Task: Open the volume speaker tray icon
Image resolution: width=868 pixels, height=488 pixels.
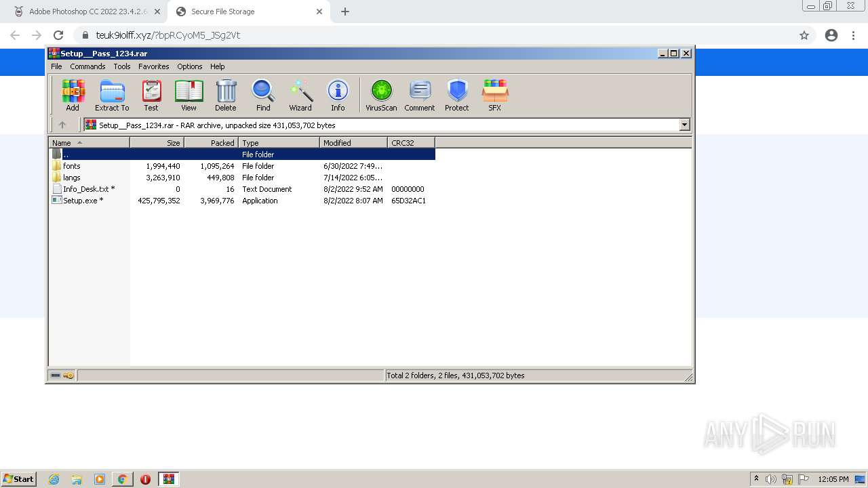Action: [x=771, y=479]
